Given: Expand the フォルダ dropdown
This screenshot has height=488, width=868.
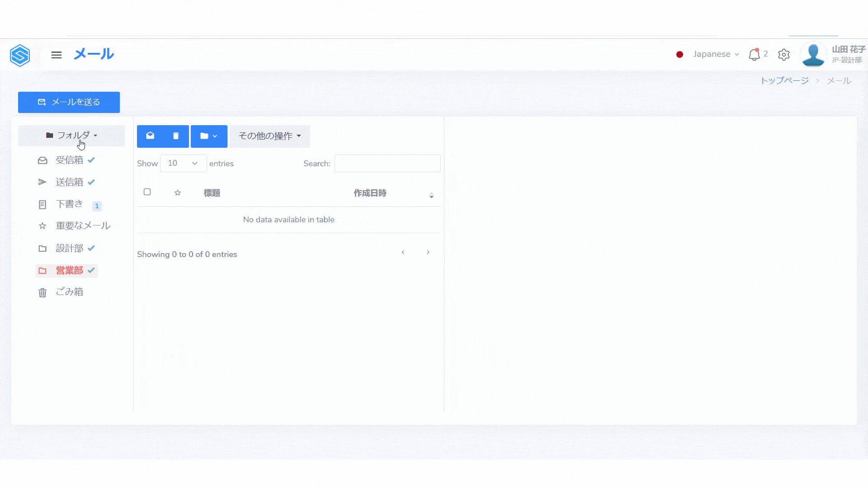Looking at the screenshot, I should tap(71, 136).
